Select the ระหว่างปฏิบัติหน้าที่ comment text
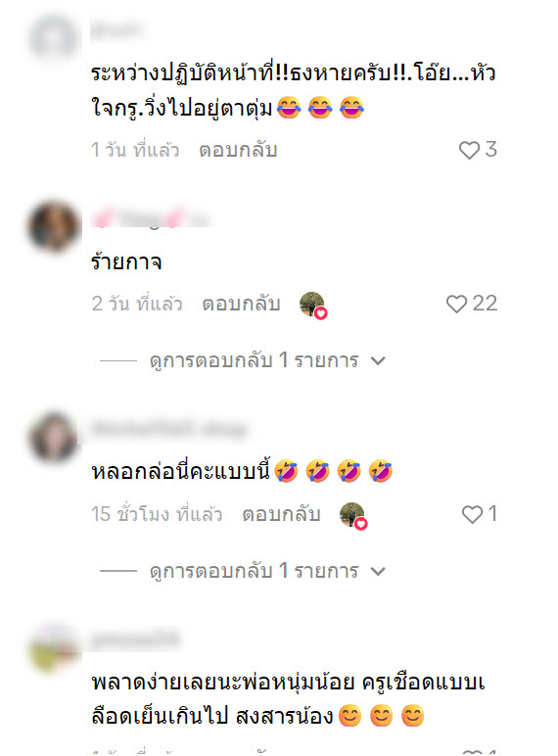 (x=294, y=90)
